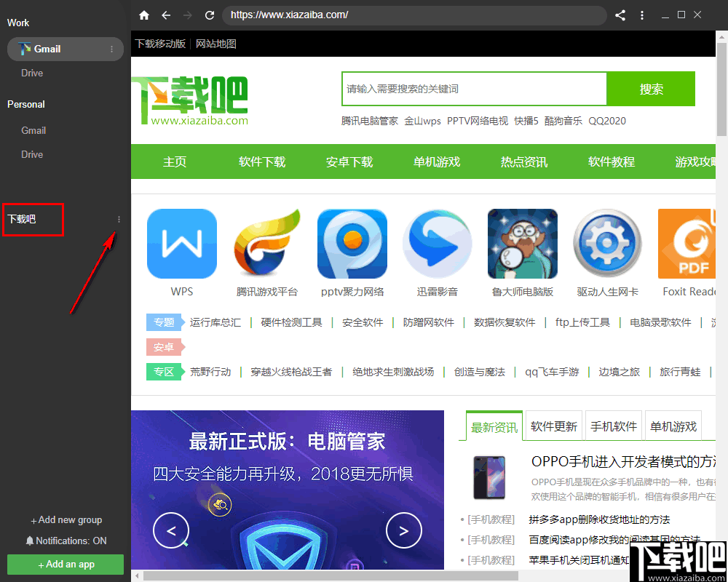Open the 软件下载 nav menu item
Viewport: 728px width, 582px height.
click(x=262, y=162)
